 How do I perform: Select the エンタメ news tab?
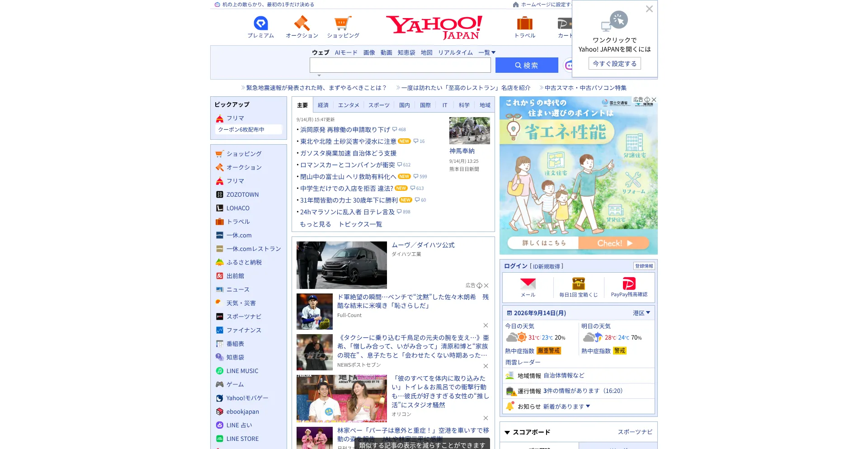pos(349,105)
